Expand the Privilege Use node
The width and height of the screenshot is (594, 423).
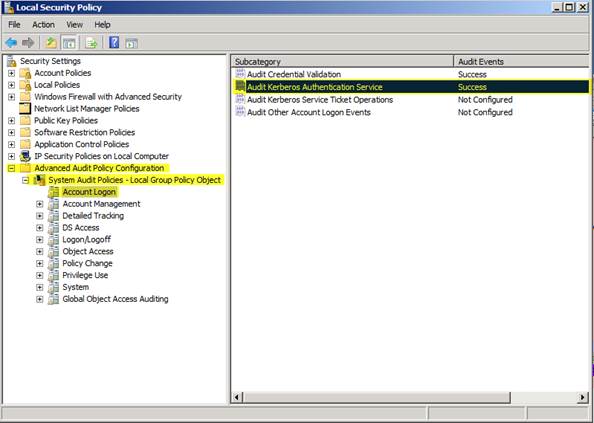[x=39, y=275]
